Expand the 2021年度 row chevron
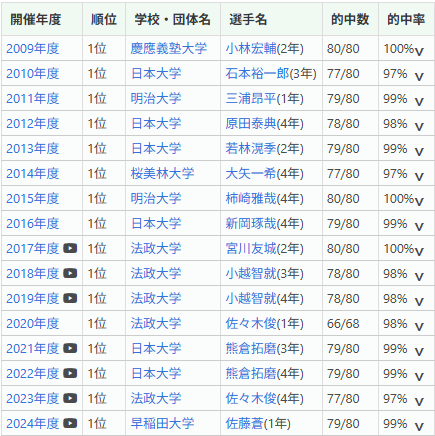The width and height of the screenshot is (435, 436). point(419,352)
